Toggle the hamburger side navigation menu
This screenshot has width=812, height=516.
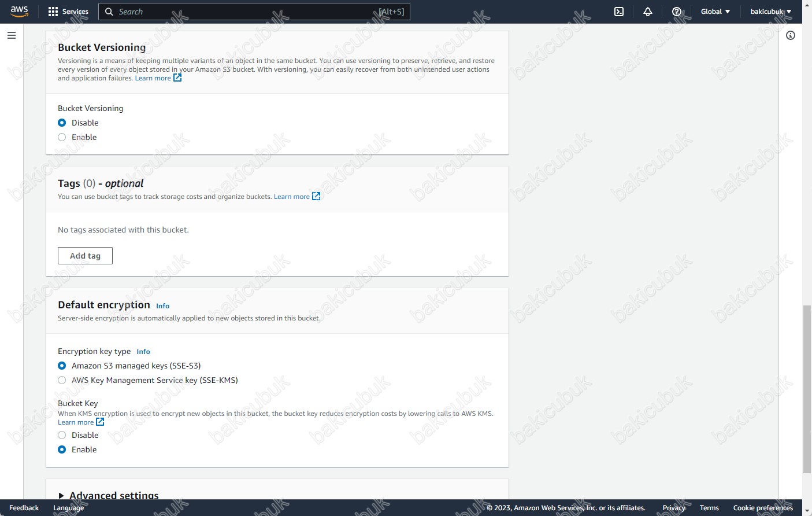pyautogui.click(x=12, y=35)
